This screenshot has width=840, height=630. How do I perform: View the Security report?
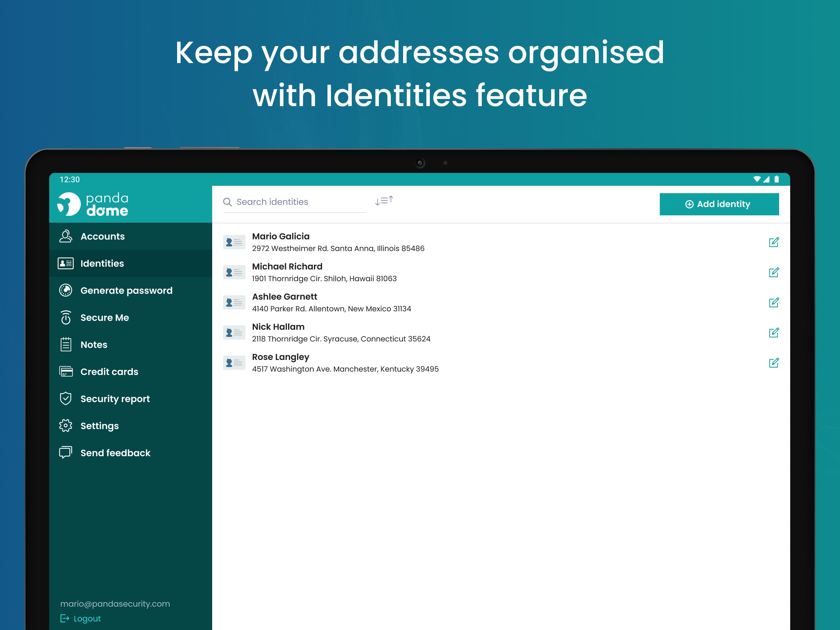click(131, 399)
